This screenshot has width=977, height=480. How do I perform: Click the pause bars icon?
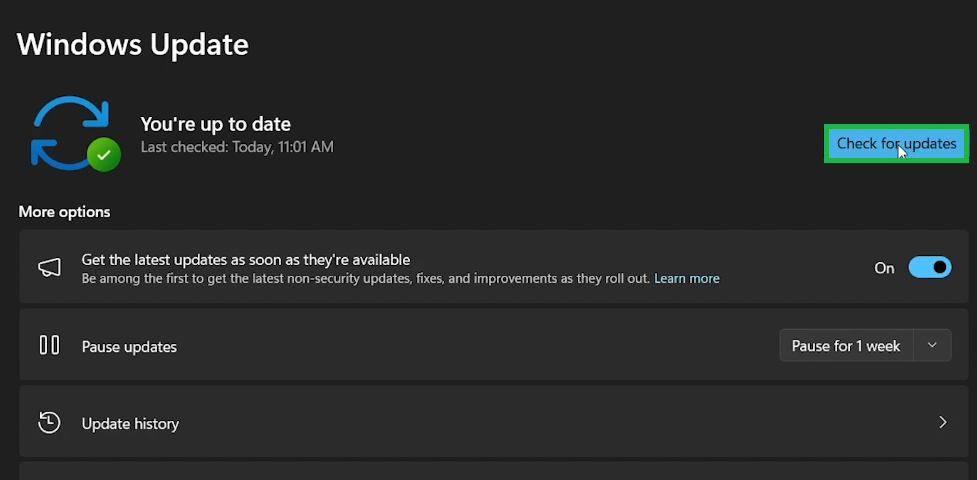pyautogui.click(x=49, y=345)
